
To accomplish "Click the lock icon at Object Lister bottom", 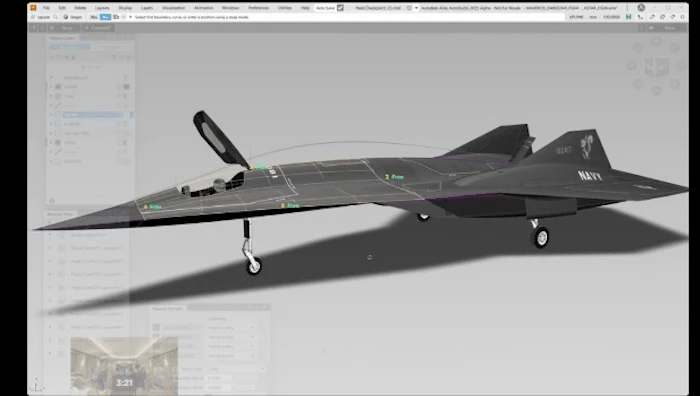I will (52, 201).
